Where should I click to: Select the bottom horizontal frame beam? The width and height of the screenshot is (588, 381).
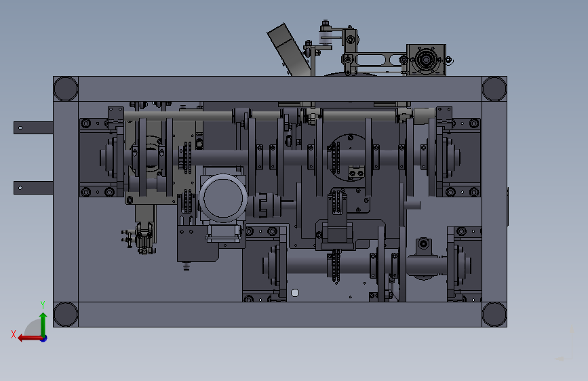[x=279, y=315]
